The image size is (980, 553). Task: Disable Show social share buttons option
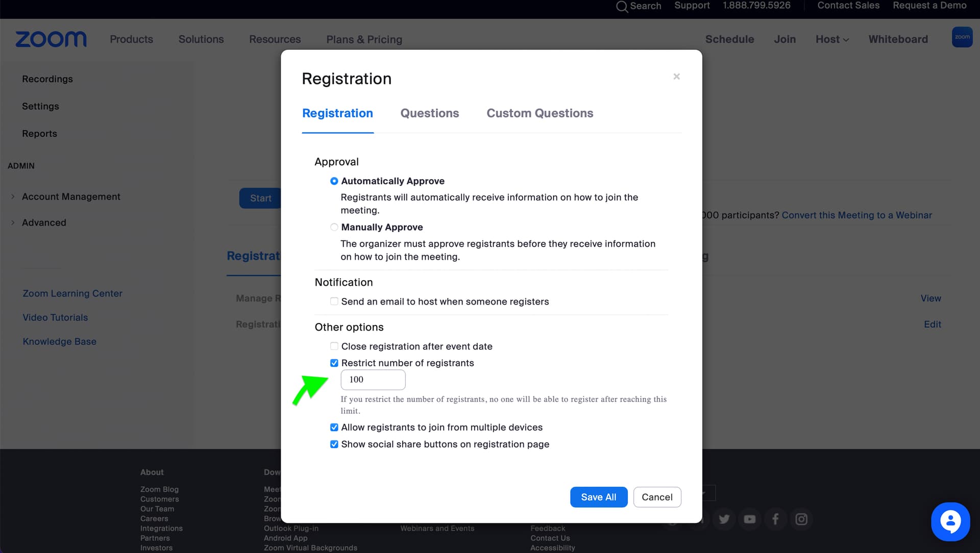(x=334, y=444)
